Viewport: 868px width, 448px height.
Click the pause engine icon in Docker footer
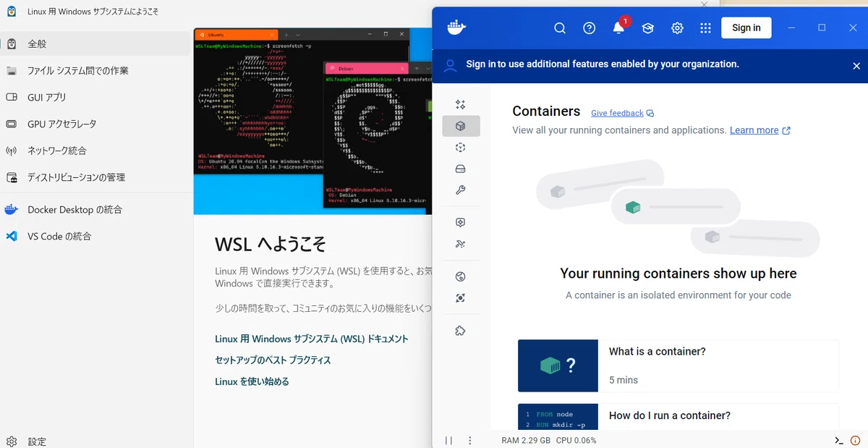[x=448, y=440]
